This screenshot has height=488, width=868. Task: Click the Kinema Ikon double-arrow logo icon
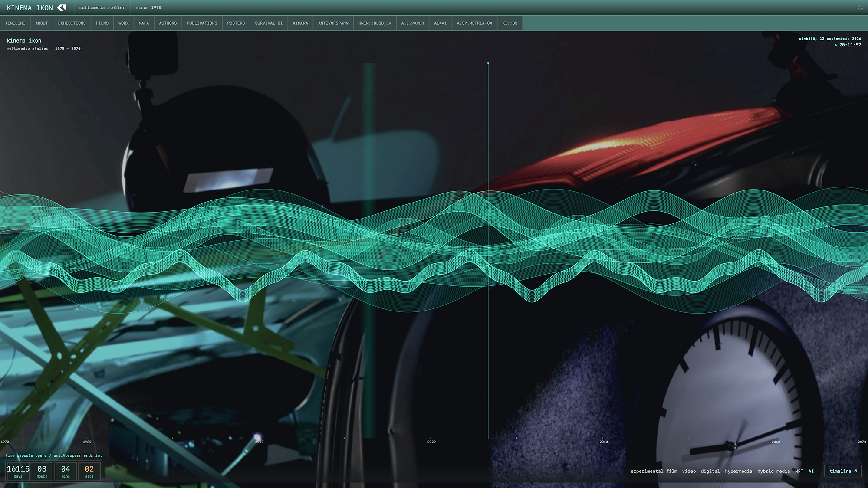click(62, 7)
